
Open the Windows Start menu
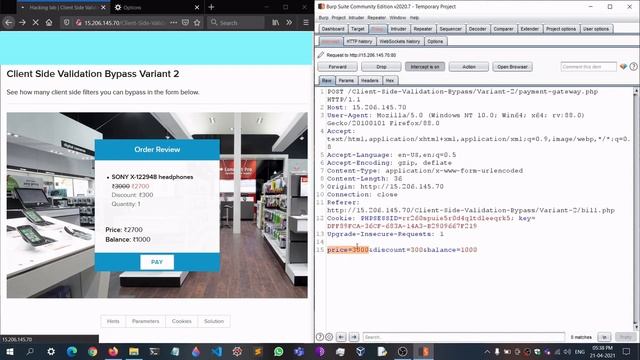point(9,351)
